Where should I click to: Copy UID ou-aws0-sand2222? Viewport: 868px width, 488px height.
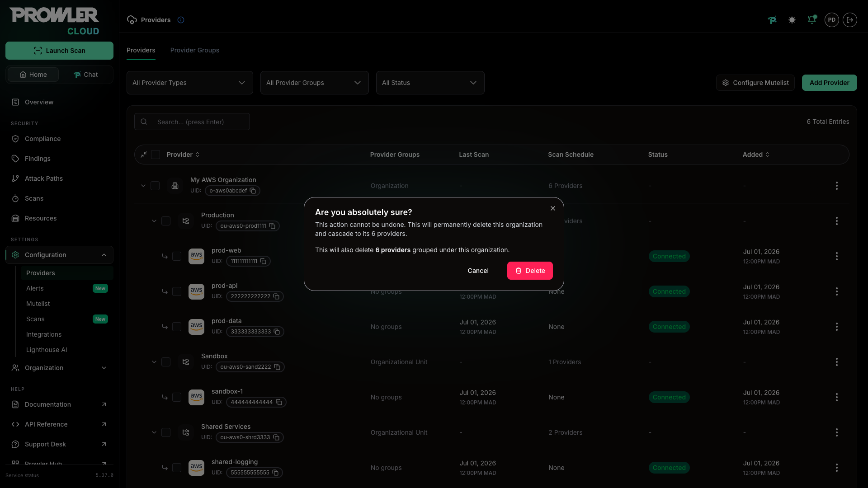278,367
